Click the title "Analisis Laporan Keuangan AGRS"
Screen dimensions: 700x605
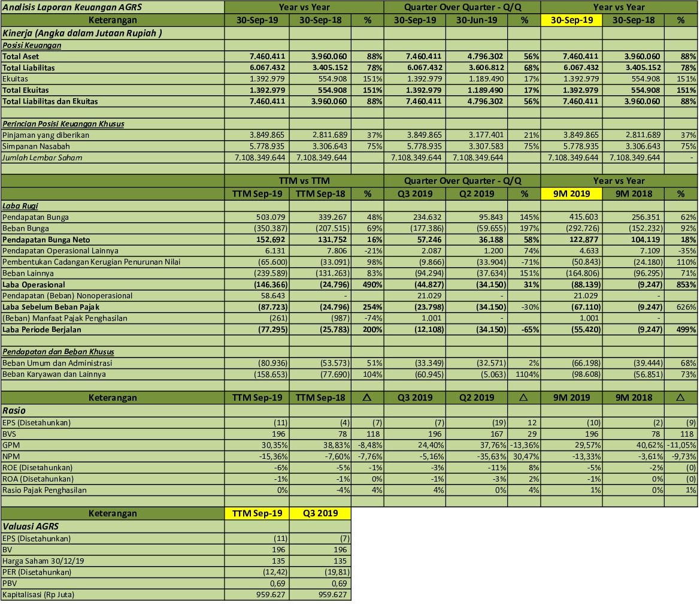tap(72, 7)
